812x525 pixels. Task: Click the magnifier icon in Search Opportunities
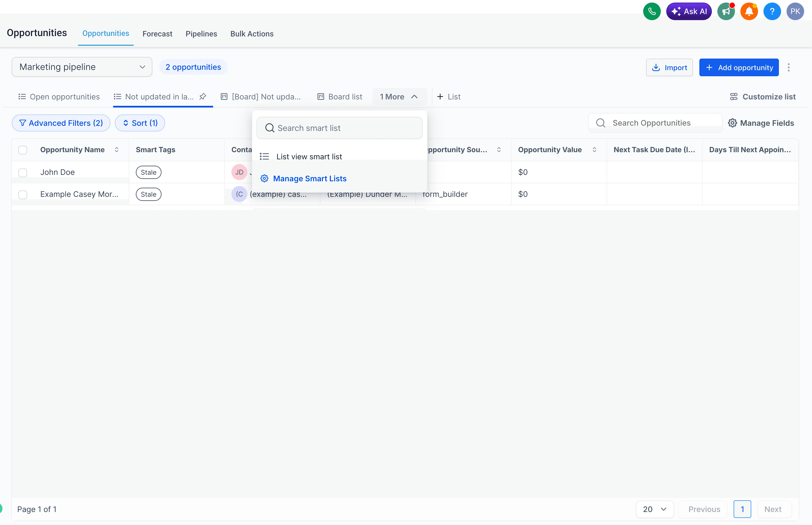pos(601,123)
